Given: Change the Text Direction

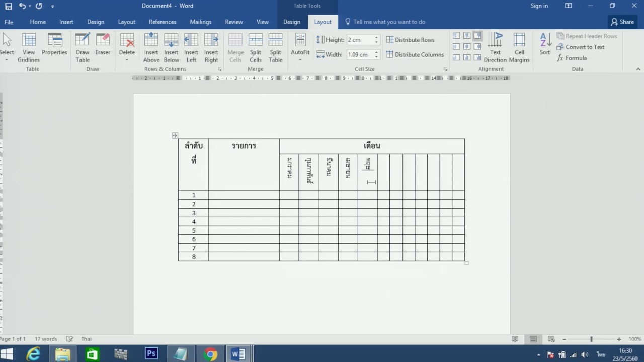Looking at the screenshot, I should click(495, 48).
